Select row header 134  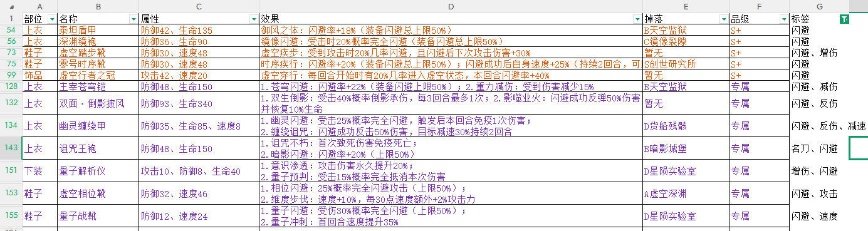(x=11, y=126)
